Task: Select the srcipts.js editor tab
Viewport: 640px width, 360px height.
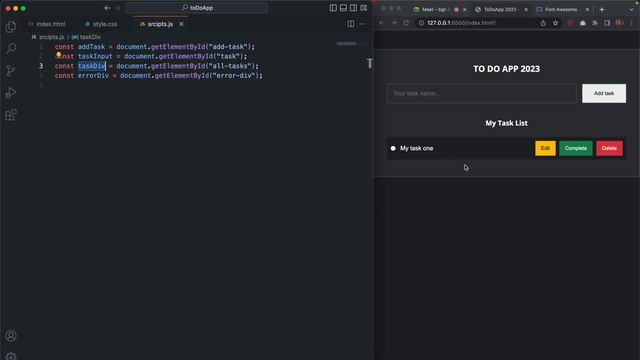Action: (x=160, y=24)
